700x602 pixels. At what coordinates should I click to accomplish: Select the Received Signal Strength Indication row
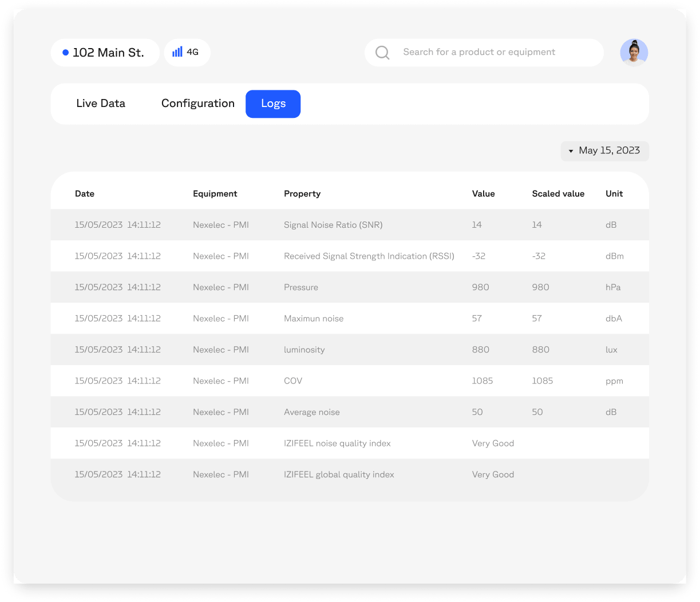369,256
